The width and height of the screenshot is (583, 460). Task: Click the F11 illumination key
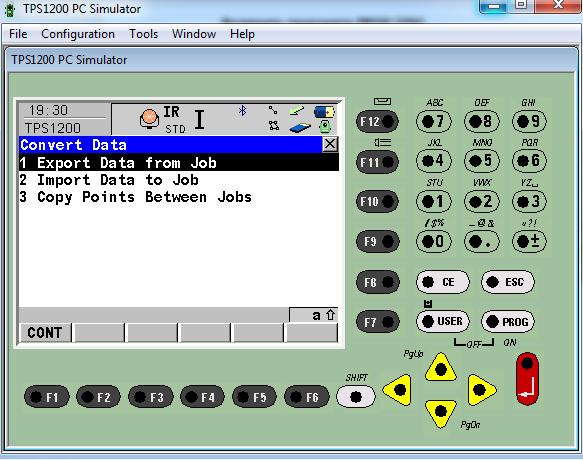click(x=377, y=162)
